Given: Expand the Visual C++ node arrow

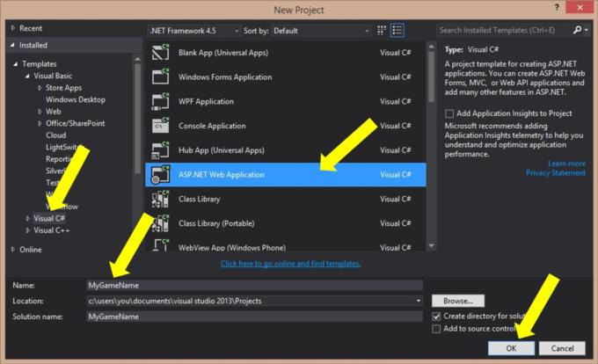Looking at the screenshot, I should coord(27,230).
